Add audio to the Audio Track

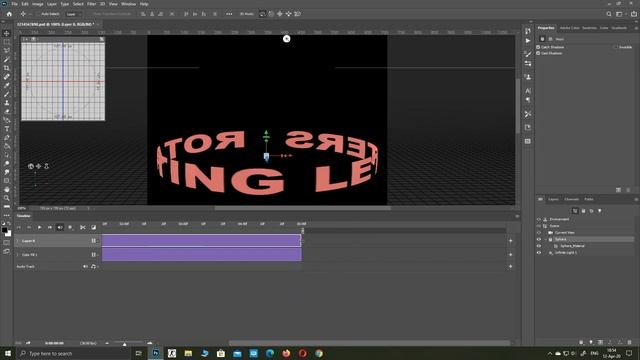click(x=511, y=267)
